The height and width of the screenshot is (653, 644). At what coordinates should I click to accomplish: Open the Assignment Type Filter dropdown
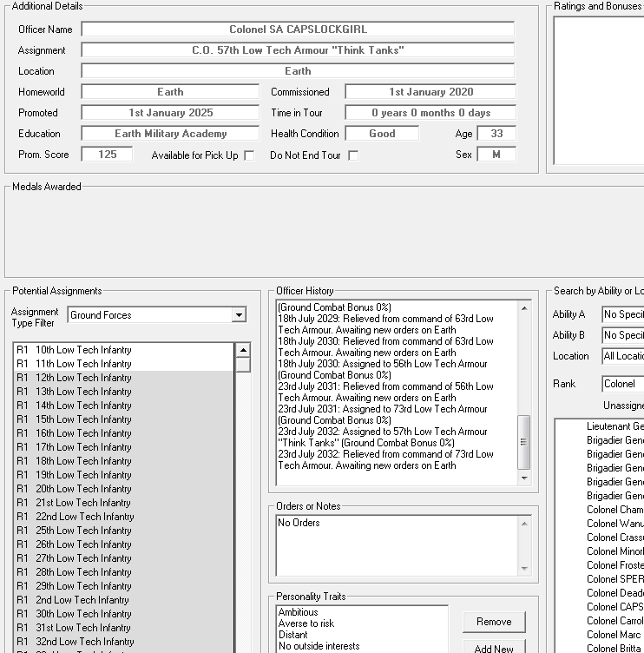tap(239, 315)
